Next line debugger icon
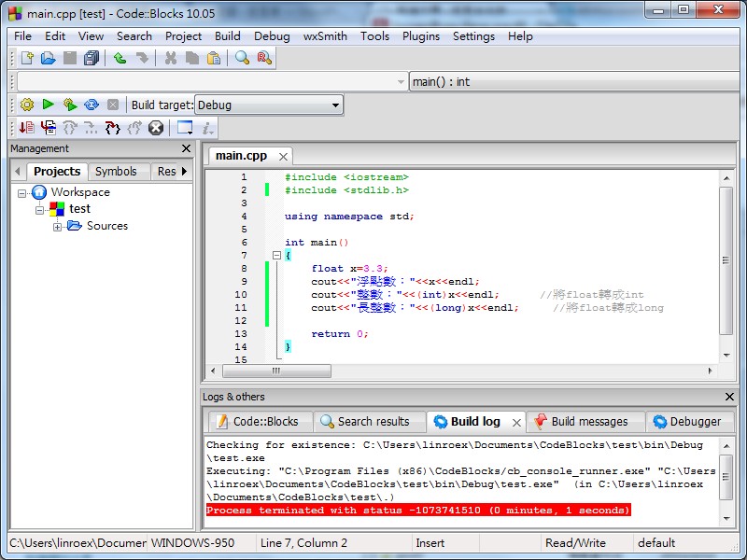This screenshot has width=747, height=560. coord(70,128)
